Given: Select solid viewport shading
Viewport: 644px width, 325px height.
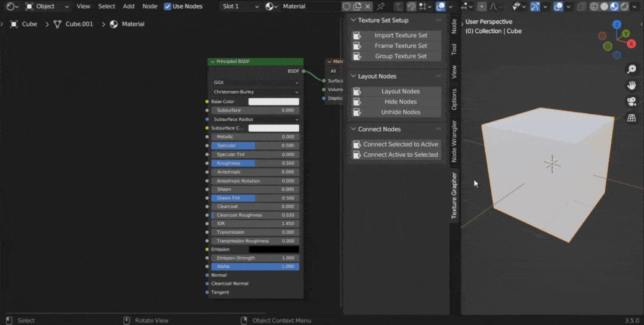Looking at the screenshot, I should tap(604, 7).
